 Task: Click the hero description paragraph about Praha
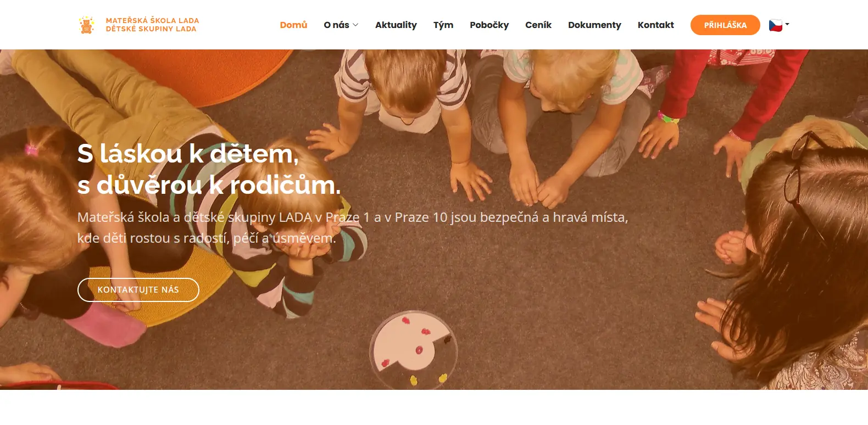coord(352,227)
